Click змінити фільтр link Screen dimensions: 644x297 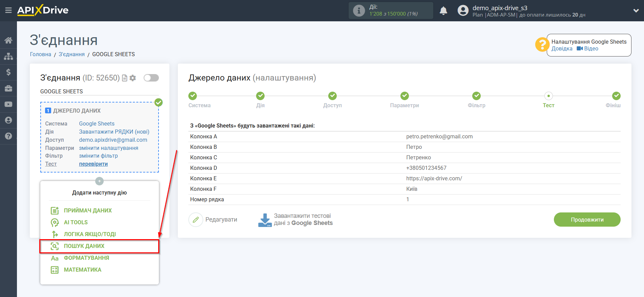point(98,156)
